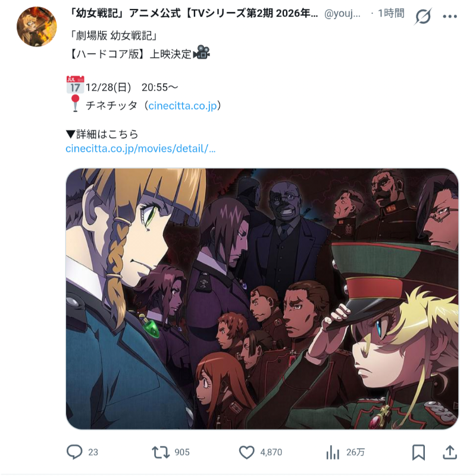Open the 1時間 timestamp link
476x476 pixels.
pos(391,13)
